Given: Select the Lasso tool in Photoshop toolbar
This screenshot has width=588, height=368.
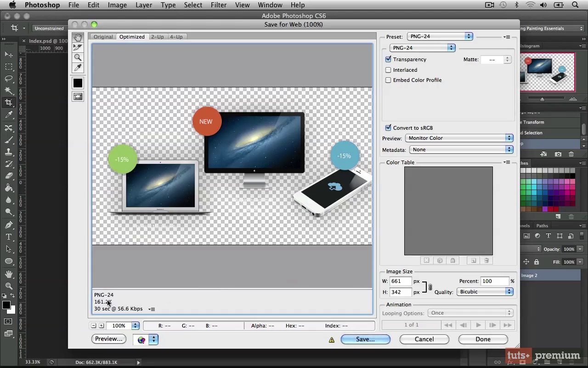Looking at the screenshot, I should pyautogui.click(x=9, y=79).
